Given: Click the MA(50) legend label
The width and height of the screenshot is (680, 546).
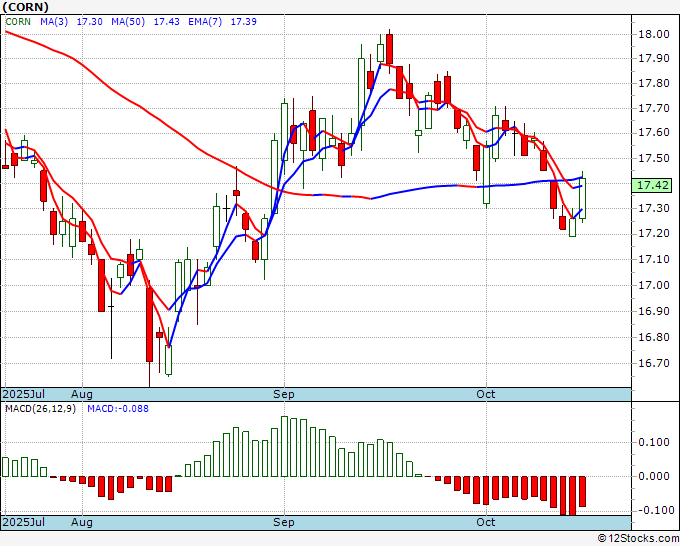Looking at the screenshot, I should (128, 22).
